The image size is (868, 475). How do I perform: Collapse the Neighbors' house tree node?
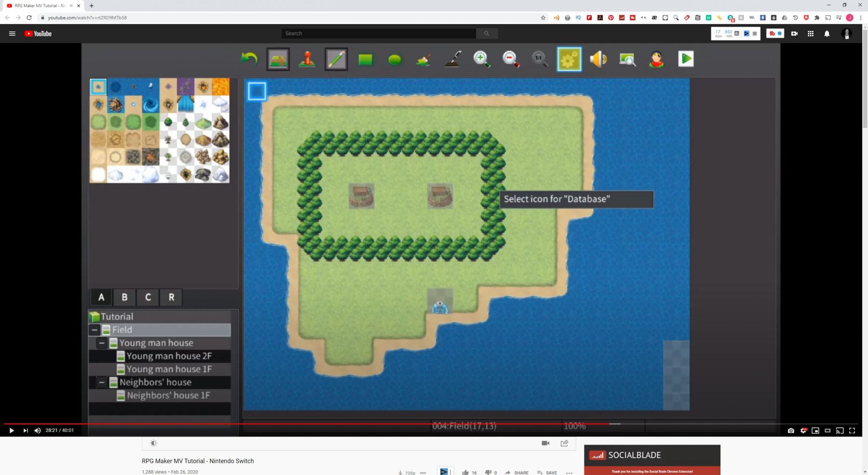pos(102,382)
